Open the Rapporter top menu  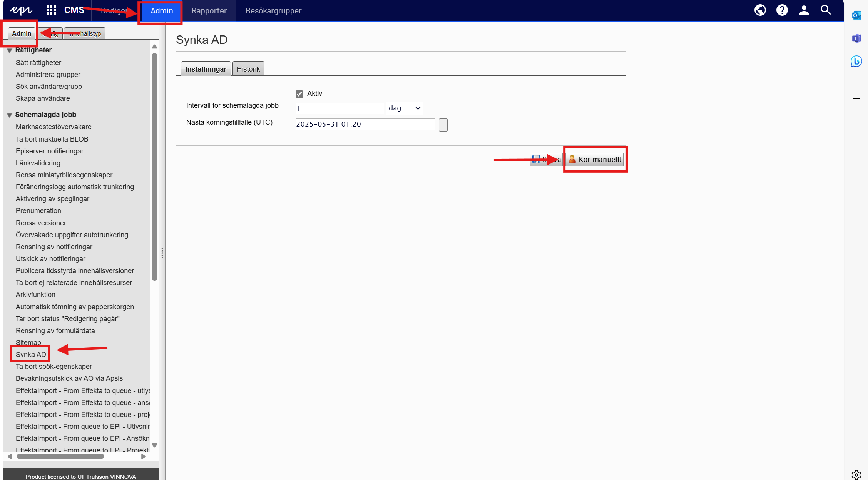(x=209, y=11)
